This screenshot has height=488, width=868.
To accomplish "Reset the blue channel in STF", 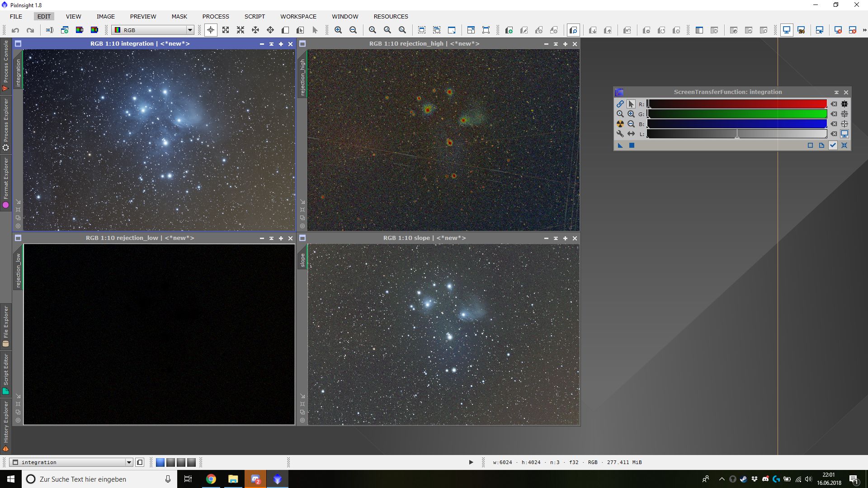I will 834,124.
